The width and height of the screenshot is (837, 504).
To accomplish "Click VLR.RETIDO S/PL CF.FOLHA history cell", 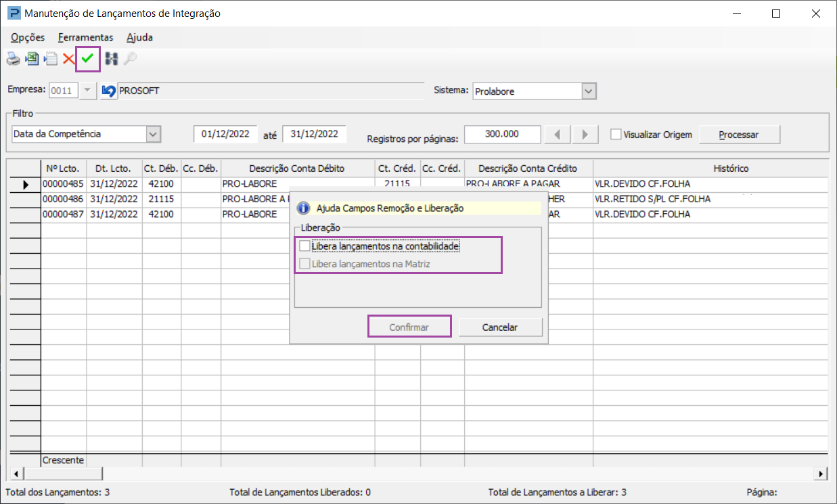I will tap(710, 200).
